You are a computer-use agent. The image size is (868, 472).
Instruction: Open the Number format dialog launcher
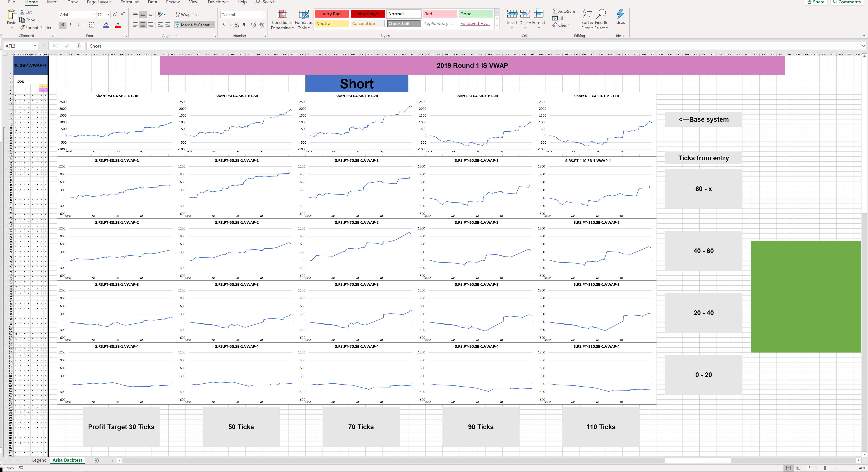(x=265, y=36)
